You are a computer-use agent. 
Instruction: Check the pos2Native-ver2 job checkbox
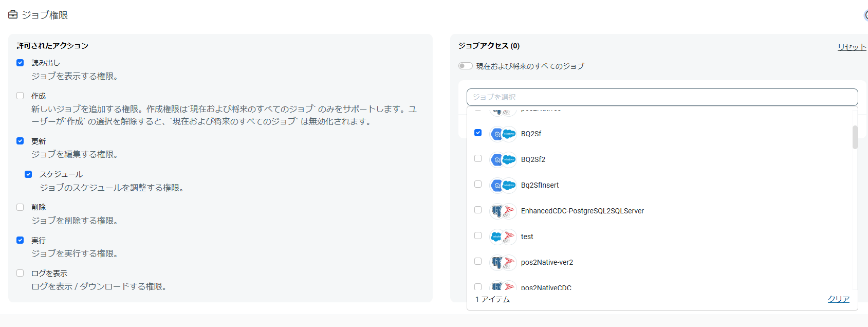[478, 261]
